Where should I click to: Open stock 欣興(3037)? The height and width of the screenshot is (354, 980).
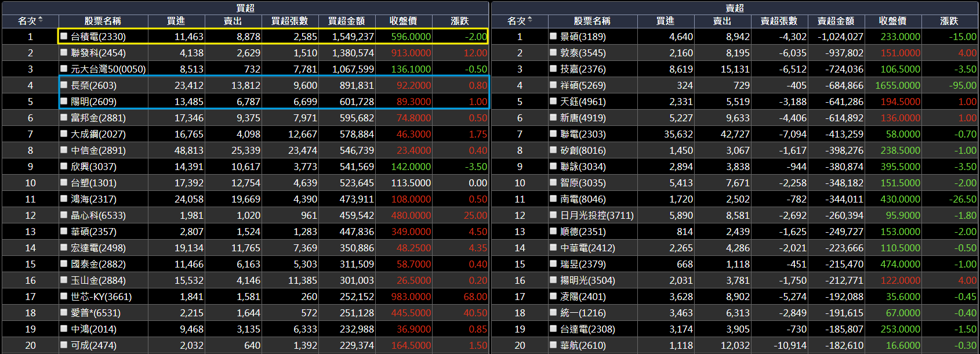[93, 167]
